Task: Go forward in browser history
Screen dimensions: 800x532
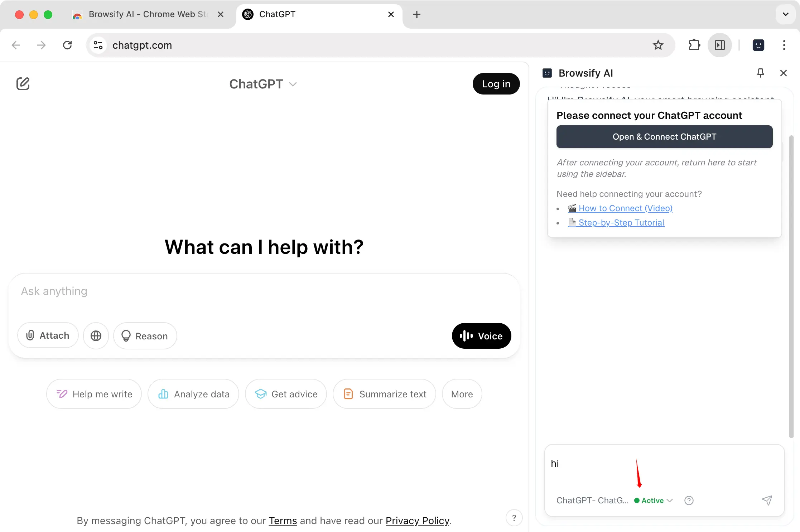Action: (42, 45)
